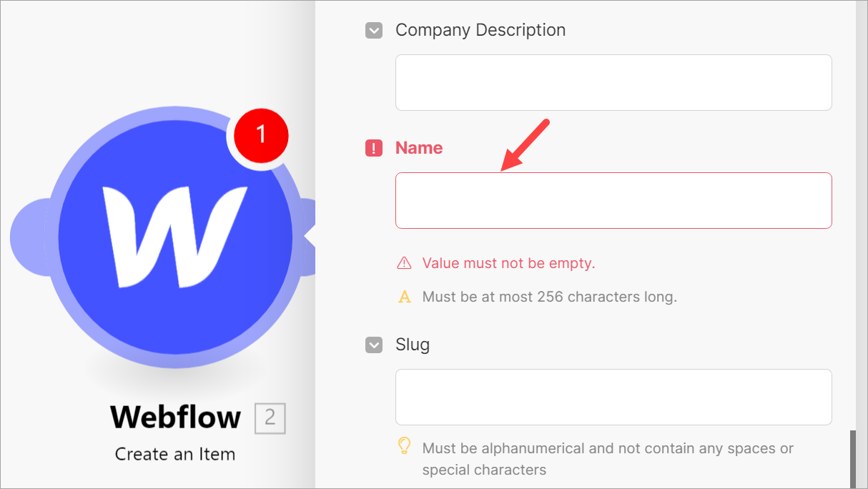Image resolution: width=868 pixels, height=489 pixels.
Task: Toggle the Slug field arrow
Action: click(374, 345)
